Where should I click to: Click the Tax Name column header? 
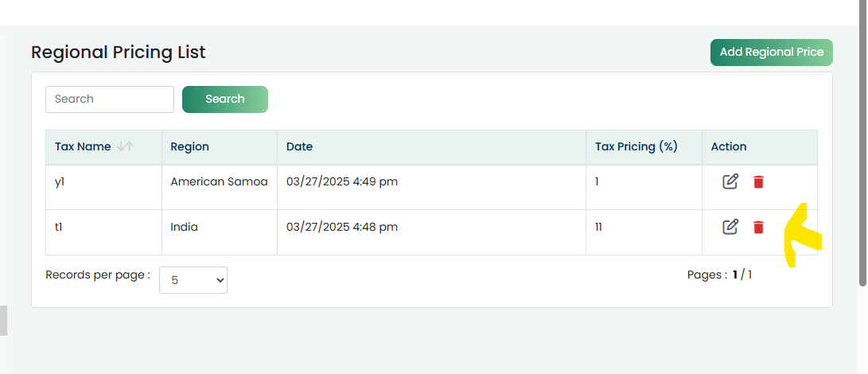(x=83, y=147)
